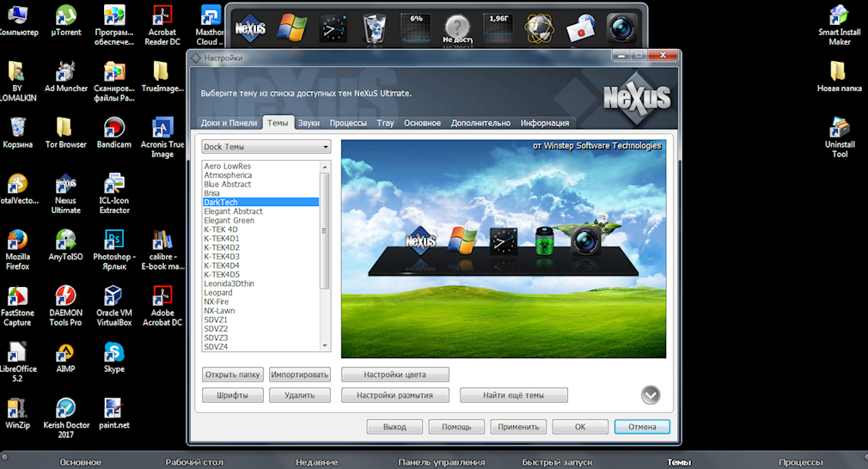This screenshot has width=868, height=469.
Task: Launch Ad Muncher from the desktop
Action: click(x=66, y=76)
